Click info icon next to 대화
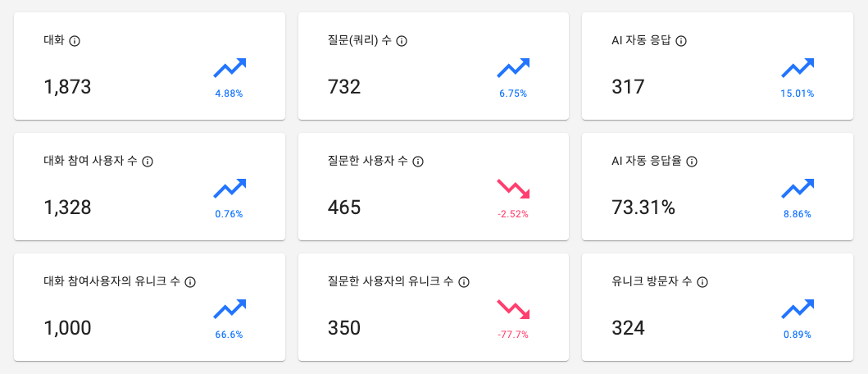868x374 pixels. point(75,41)
